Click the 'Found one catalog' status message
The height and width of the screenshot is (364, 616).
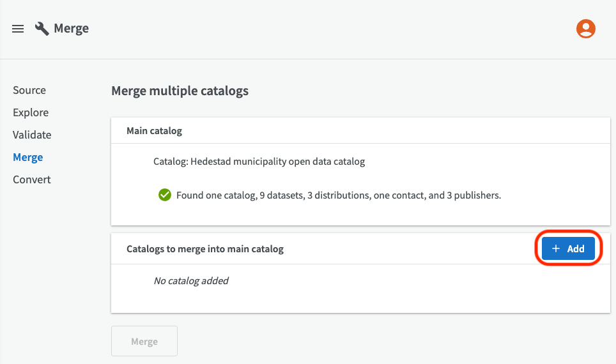[x=339, y=195]
